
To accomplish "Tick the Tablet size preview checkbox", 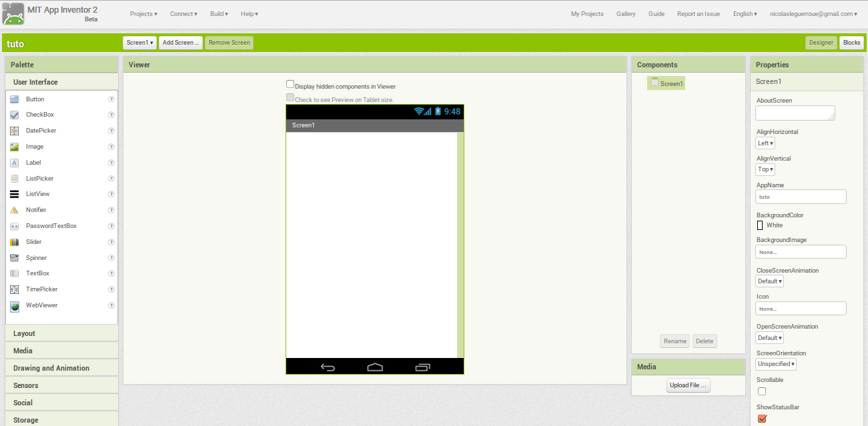I will coord(290,97).
